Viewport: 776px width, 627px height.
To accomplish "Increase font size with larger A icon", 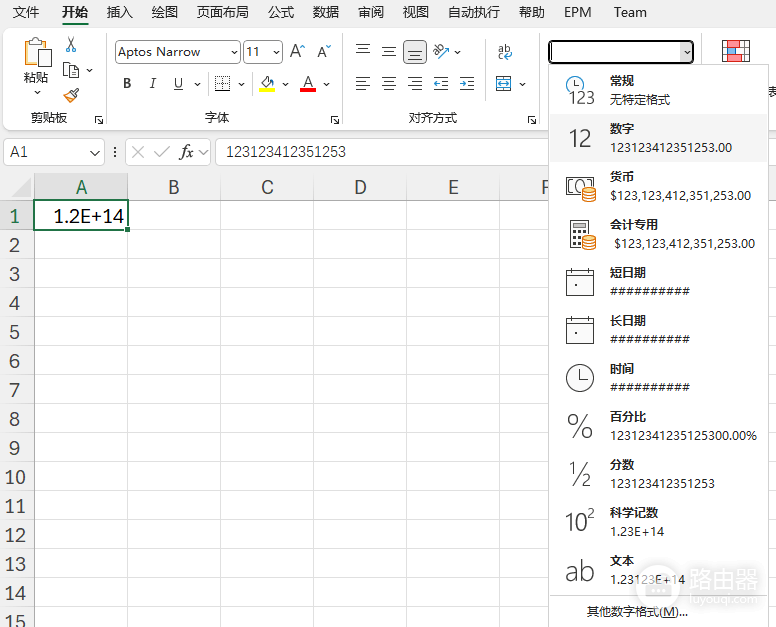I will pyautogui.click(x=297, y=51).
